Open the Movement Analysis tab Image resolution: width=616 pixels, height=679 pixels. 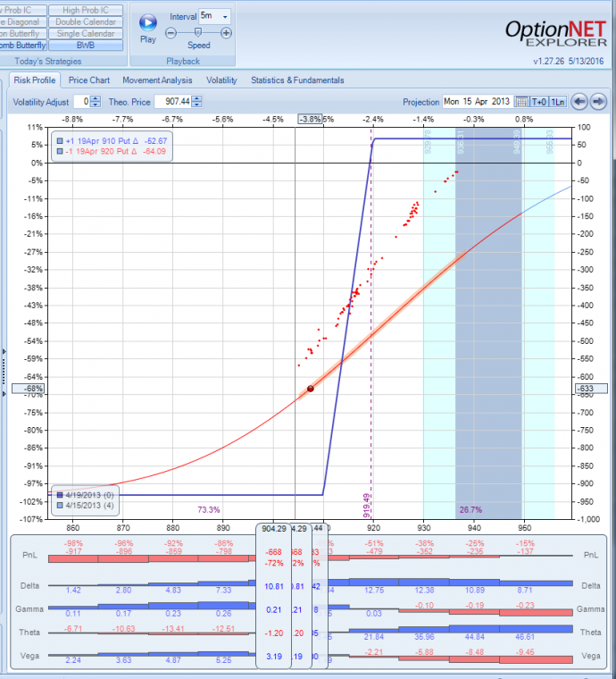(x=157, y=80)
